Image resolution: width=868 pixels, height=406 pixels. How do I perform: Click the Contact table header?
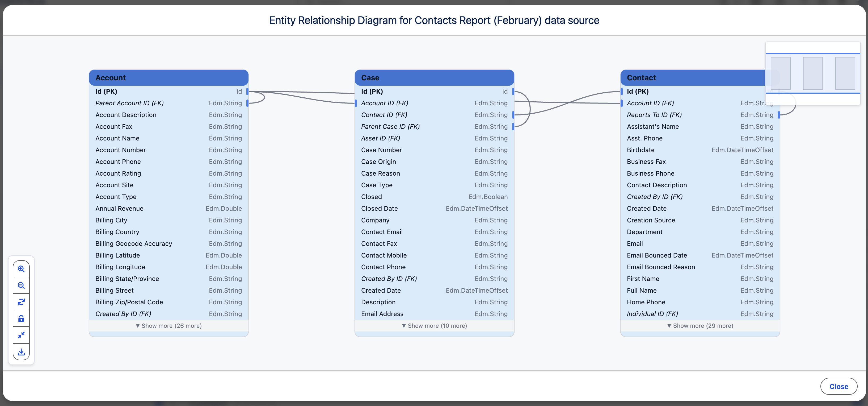[691, 78]
